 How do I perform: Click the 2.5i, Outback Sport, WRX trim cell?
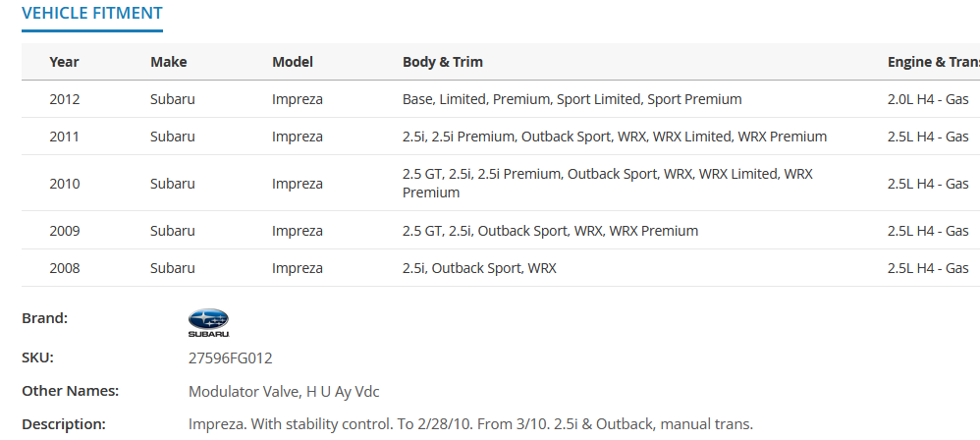(479, 268)
